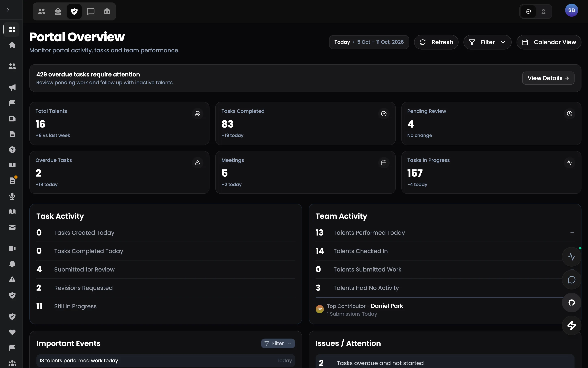This screenshot has width=588, height=368.
Task: Open the video camera icon in sidebar
Action: click(12, 248)
